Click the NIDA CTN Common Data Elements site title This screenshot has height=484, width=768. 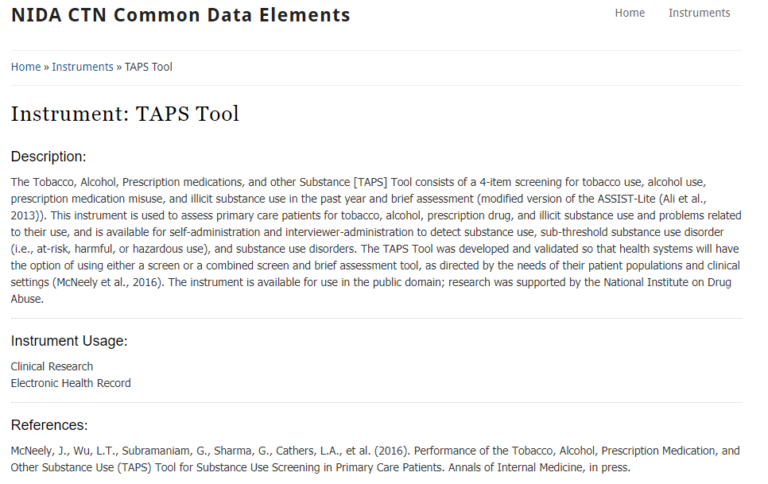coord(180,15)
